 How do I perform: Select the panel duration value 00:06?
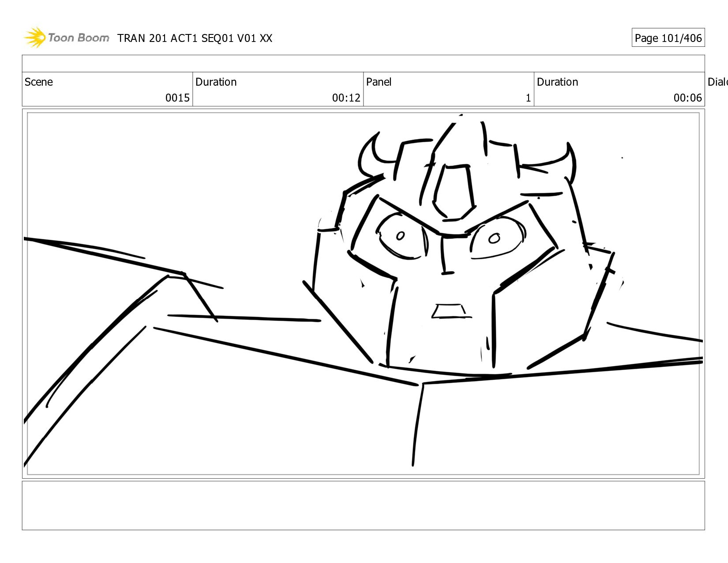[x=688, y=98]
